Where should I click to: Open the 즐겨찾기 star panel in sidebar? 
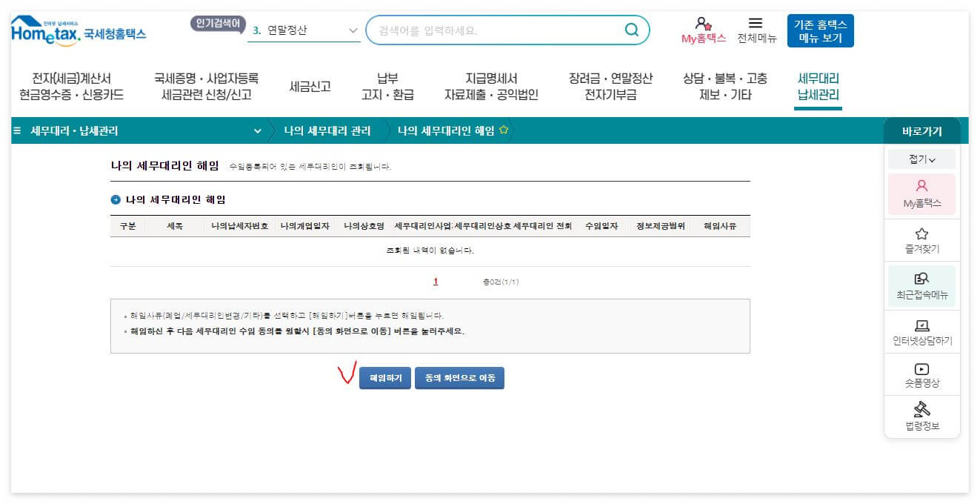click(921, 240)
